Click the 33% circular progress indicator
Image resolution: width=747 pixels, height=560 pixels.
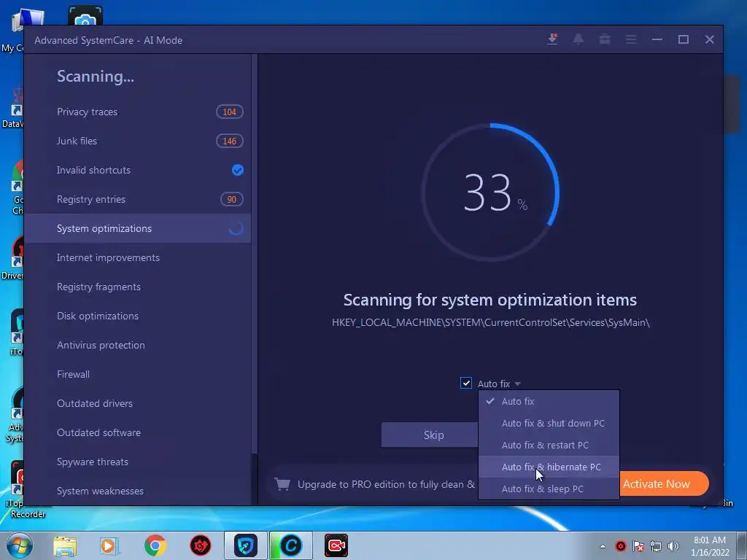pyautogui.click(x=490, y=192)
